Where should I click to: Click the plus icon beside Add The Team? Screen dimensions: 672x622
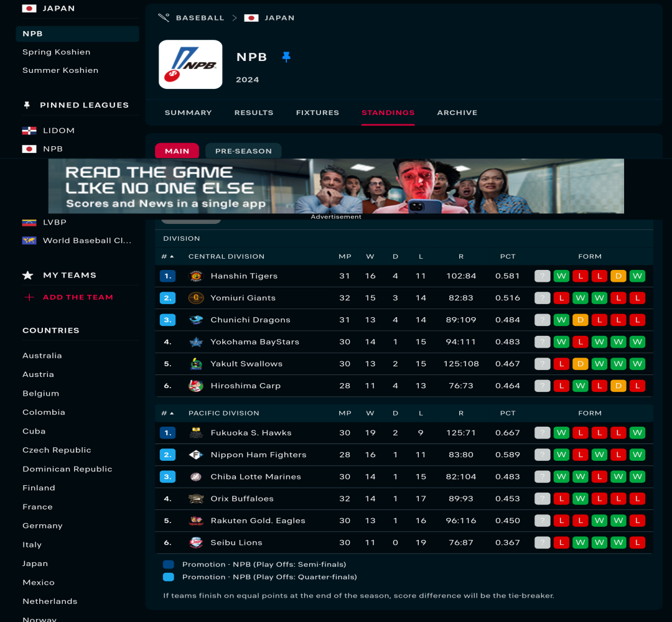[29, 297]
